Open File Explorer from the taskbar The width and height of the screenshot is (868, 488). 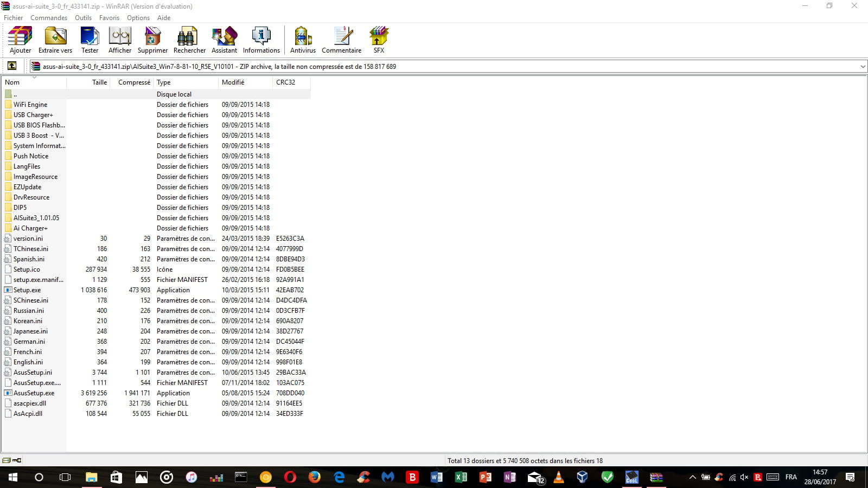point(91,477)
